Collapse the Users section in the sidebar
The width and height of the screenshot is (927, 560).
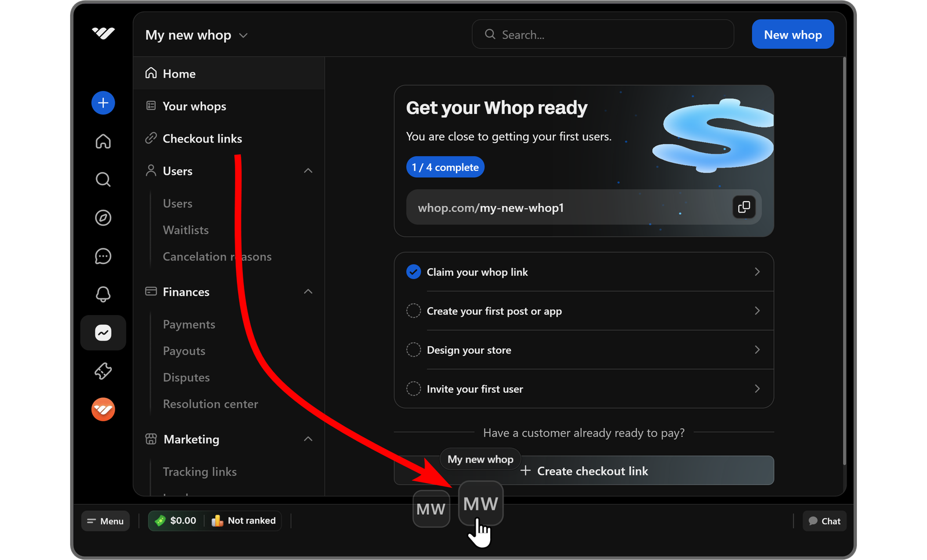click(x=308, y=170)
